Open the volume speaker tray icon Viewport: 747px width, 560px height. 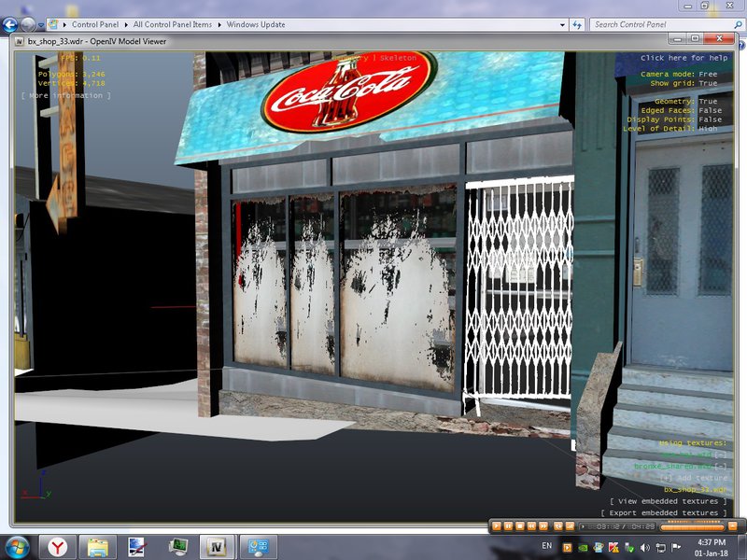(x=645, y=548)
